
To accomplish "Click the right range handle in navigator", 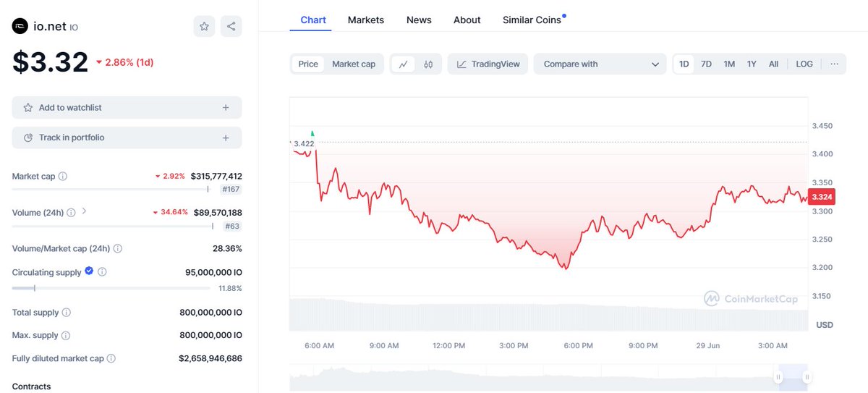I will (807, 377).
